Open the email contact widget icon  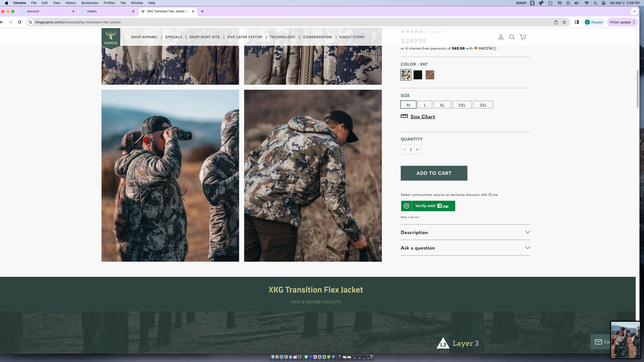(598, 342)
